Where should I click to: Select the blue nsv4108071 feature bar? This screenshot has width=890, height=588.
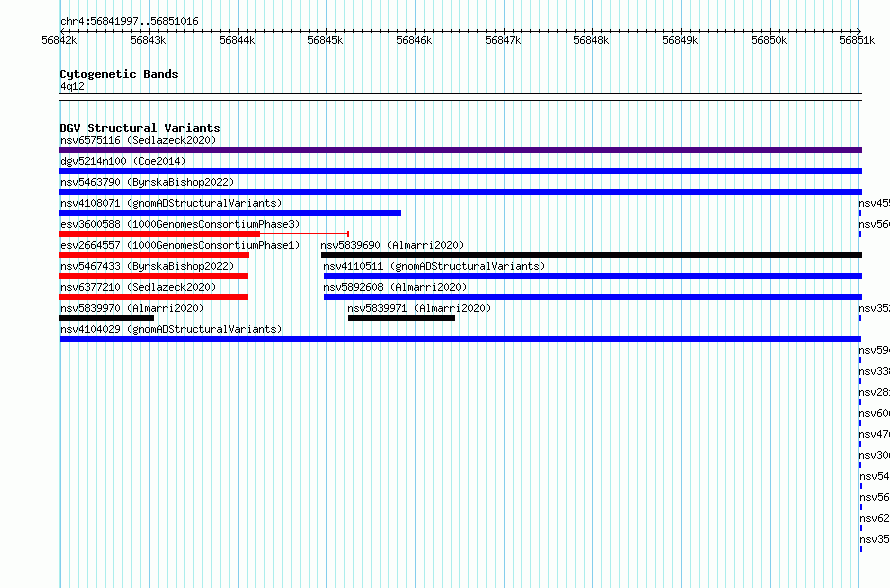pyautogui.click(x=230, y=213)
